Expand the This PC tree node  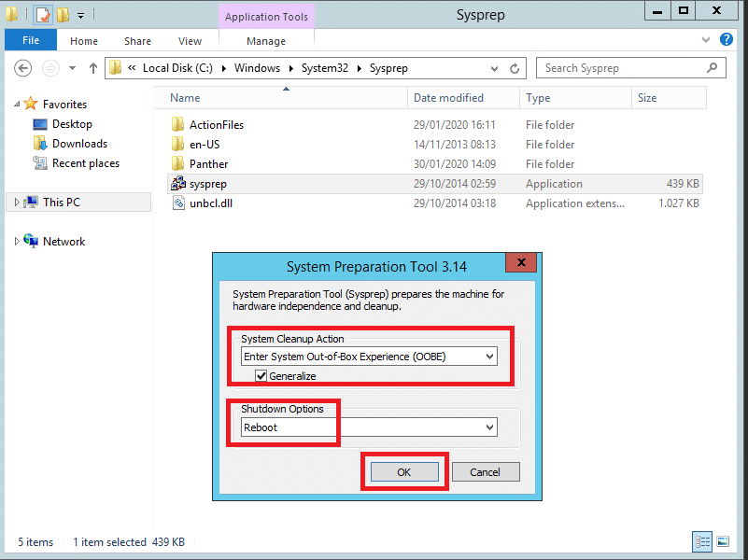click(17, 203)
